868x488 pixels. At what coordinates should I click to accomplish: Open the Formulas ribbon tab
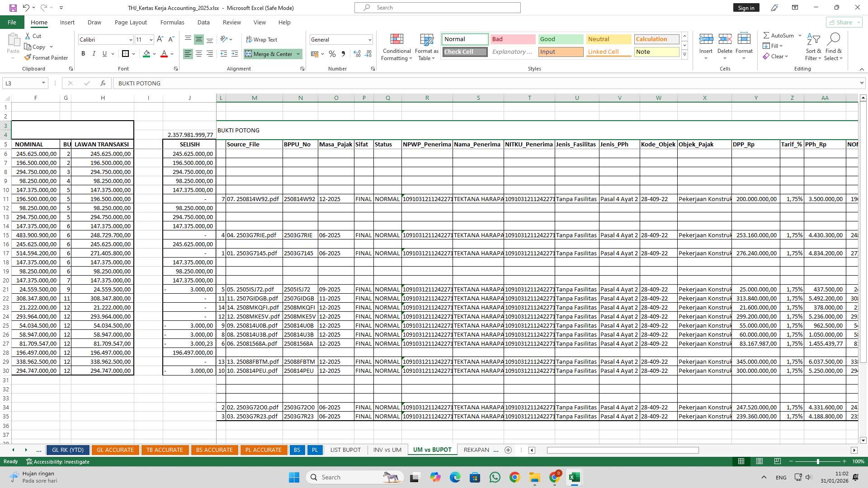172,22
